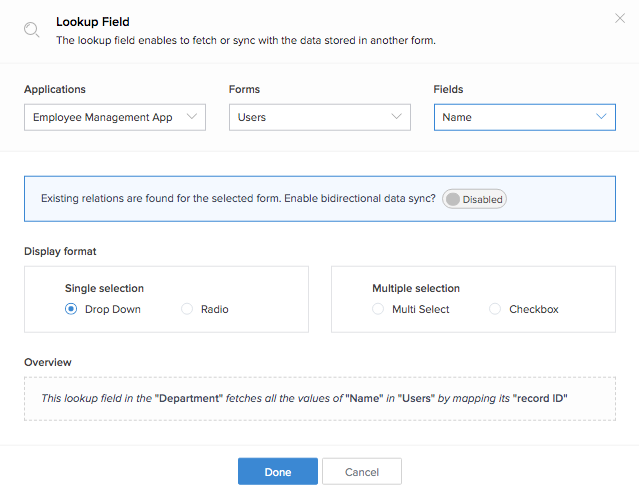Click the existing relations info banner
This screenshot has width=639, height=496.
[x=240, y=199]
